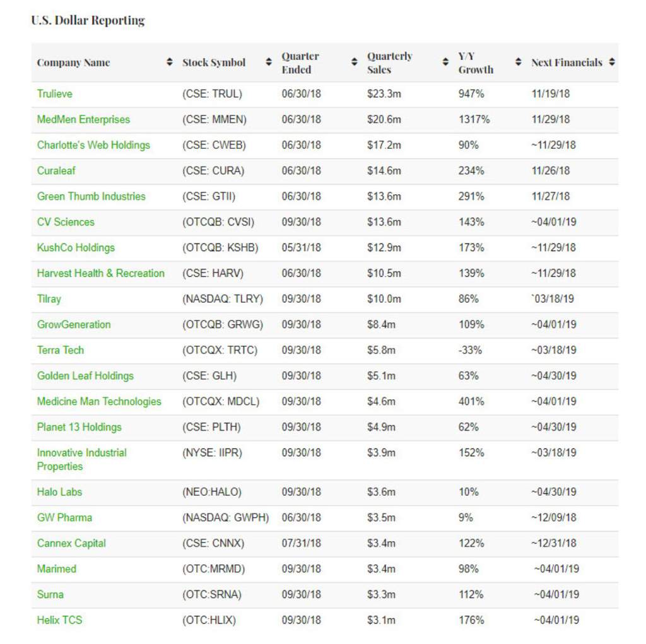Open MedMen Enterprises company page
The image size is (646, 644).
pyautogui.click(x=84, y=119)
